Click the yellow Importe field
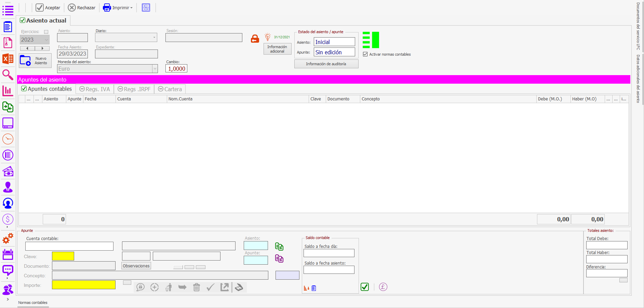644x308 pixels. 84,285
